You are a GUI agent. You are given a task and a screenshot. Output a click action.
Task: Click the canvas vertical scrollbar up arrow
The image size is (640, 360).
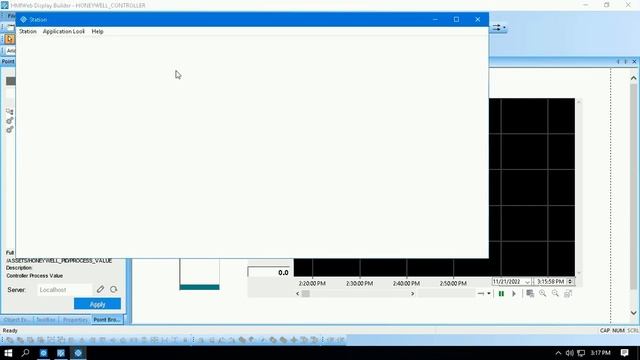click(x=633, y=78)
